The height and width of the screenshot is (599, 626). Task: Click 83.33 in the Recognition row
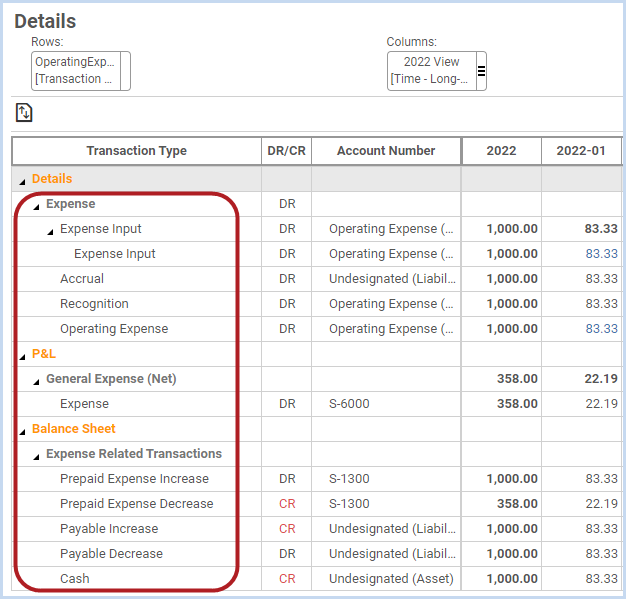tap(601, 303)
